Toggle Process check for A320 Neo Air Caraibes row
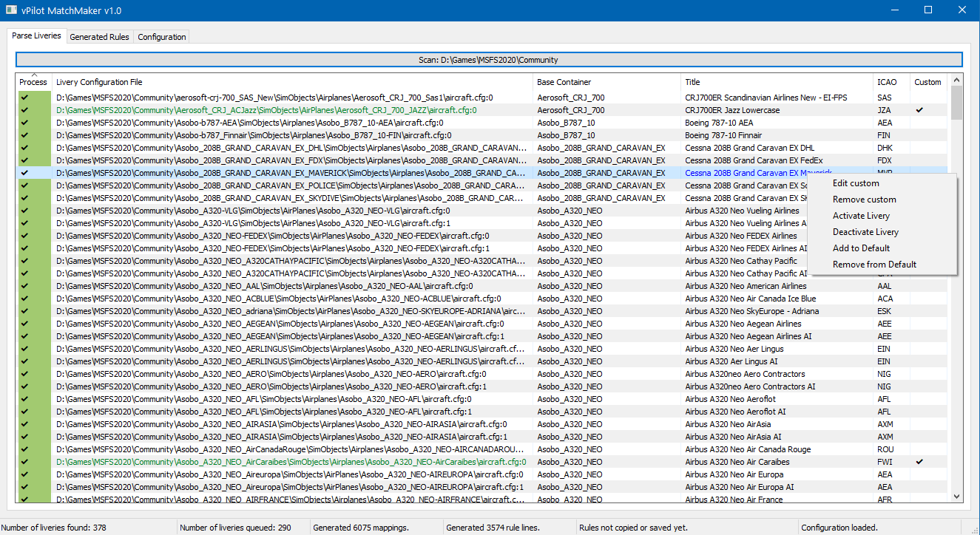 [x=25, y=462]
